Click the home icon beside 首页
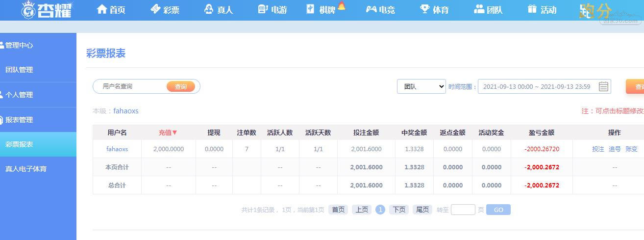 (102, 9)
